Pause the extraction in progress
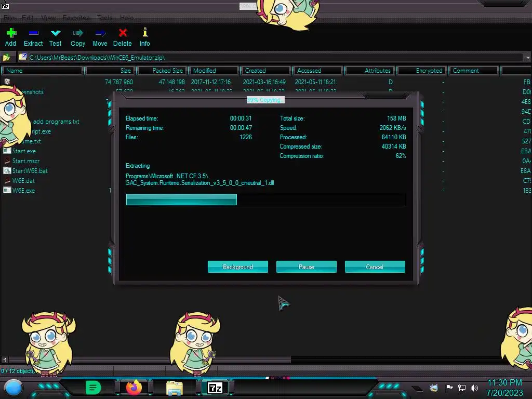 307,267
